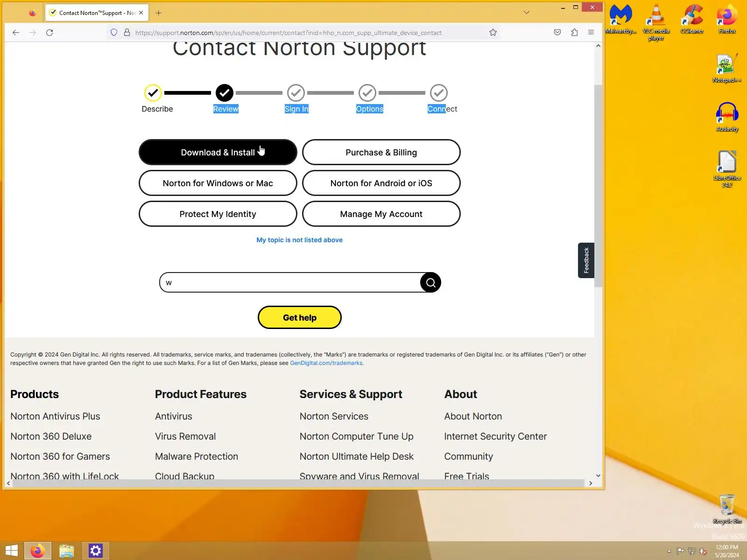747x560 pixels.
Task: Open the Internet Security Center link
Action: pos(495,436)
